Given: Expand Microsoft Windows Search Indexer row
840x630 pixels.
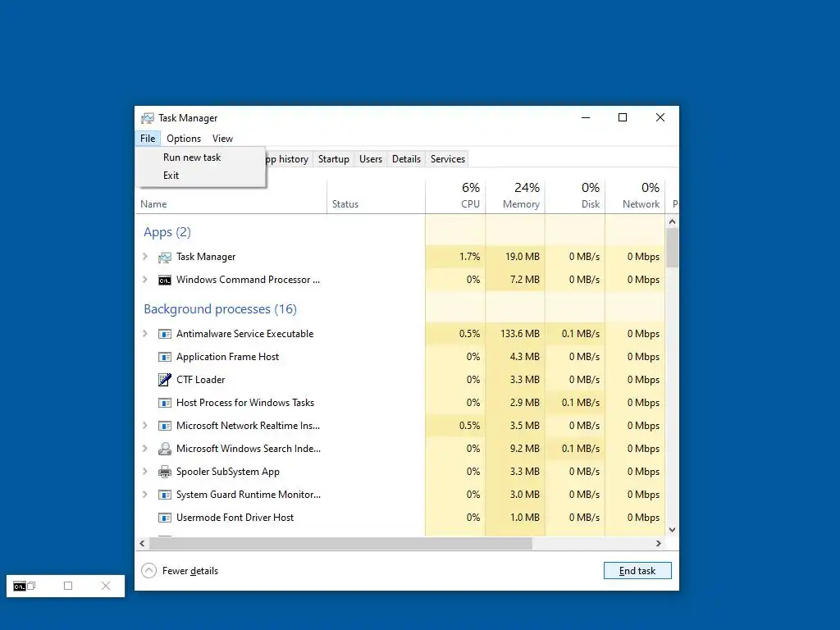Looking at the screenshot, I should pos(145,449).
